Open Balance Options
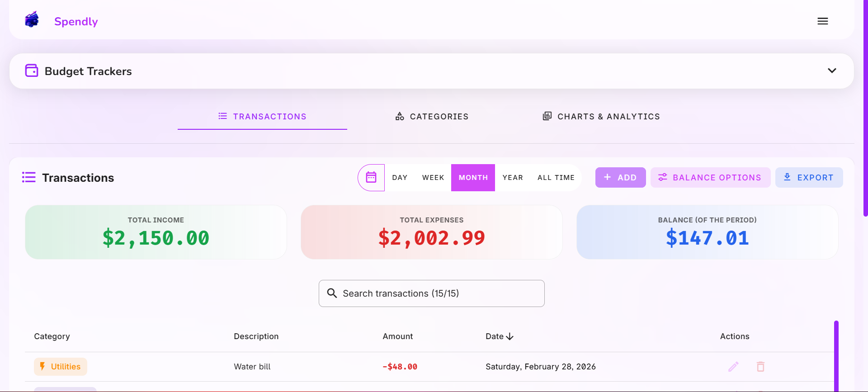 pos(710,178)
